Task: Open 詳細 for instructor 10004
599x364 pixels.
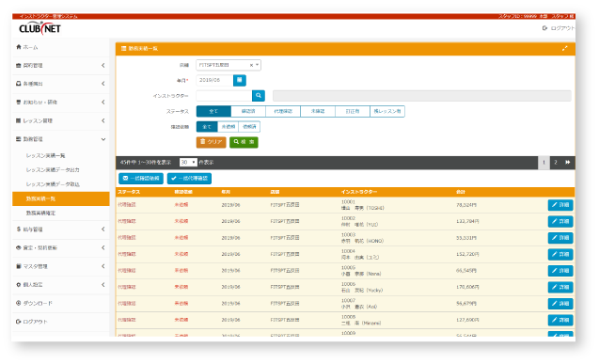Action: [560, 254]
